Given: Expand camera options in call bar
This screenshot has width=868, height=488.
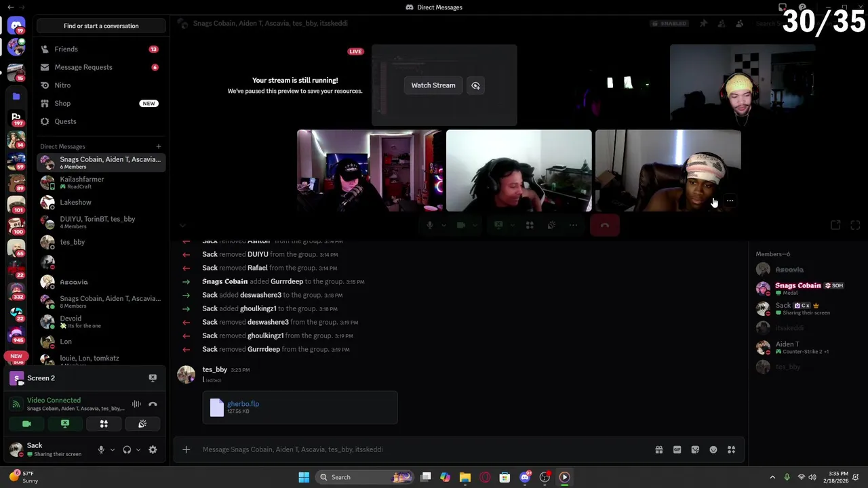Looking at the screenshot, I should [475, 226].
